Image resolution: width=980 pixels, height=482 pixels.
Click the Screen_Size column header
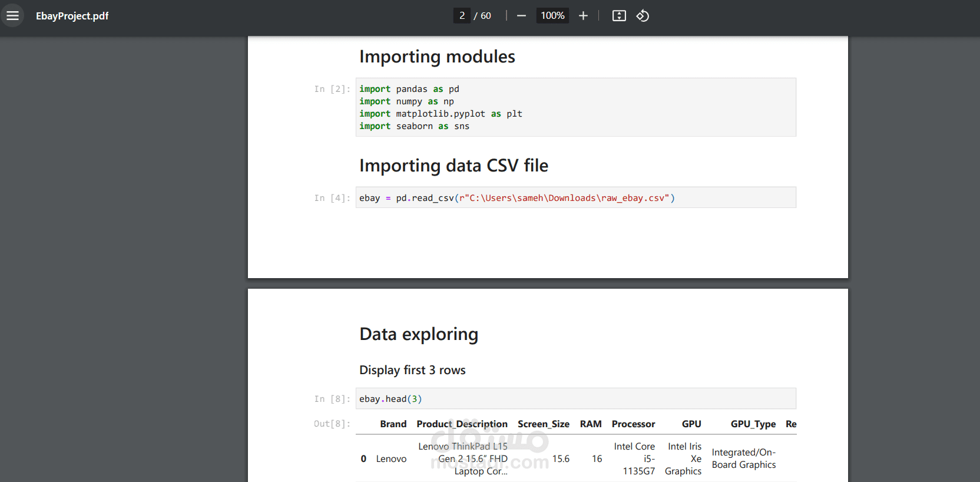pyautogui.click(x=543, y=424)
